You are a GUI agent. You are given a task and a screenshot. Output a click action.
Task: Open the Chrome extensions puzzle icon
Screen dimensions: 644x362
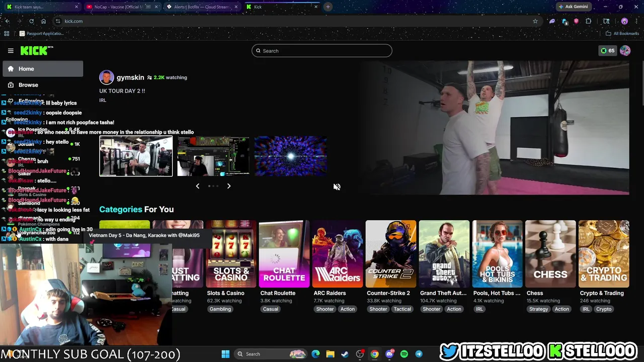click(x=588, y=21)
